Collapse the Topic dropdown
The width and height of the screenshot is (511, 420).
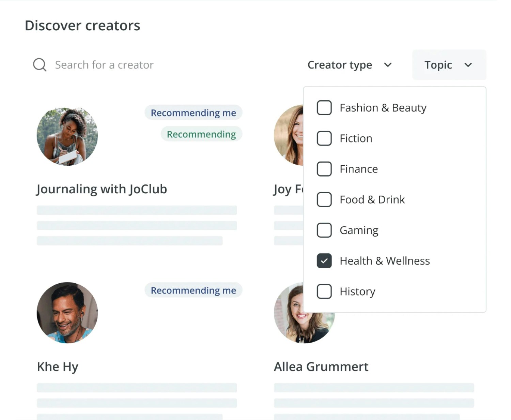(x=449, y=65)
